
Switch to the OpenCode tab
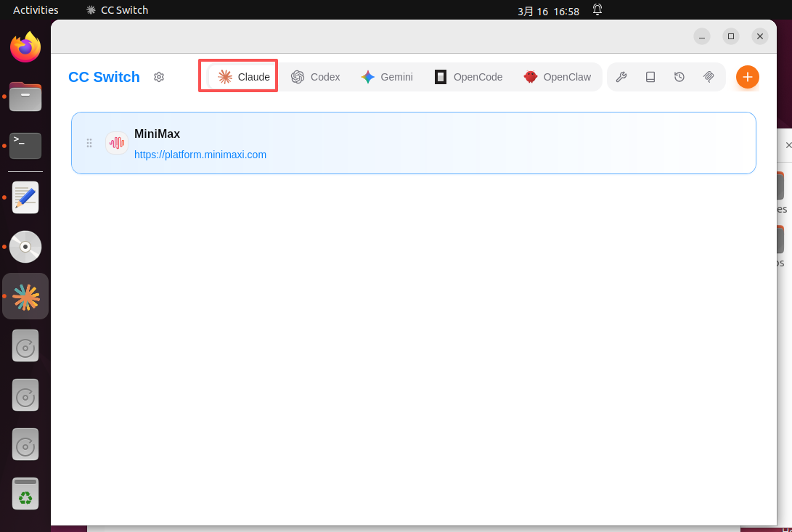469,77
